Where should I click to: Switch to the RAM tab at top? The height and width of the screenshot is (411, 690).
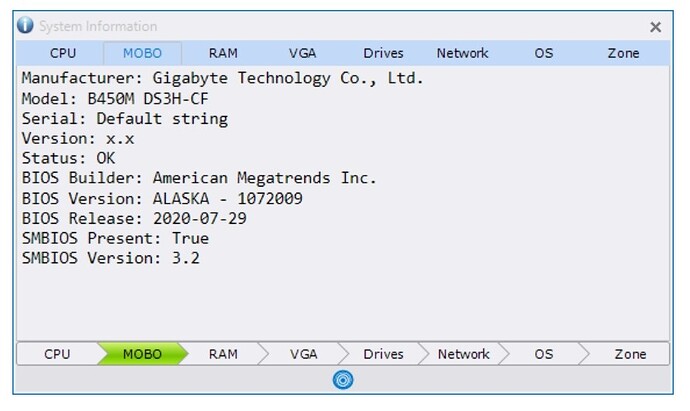point(223,53)
